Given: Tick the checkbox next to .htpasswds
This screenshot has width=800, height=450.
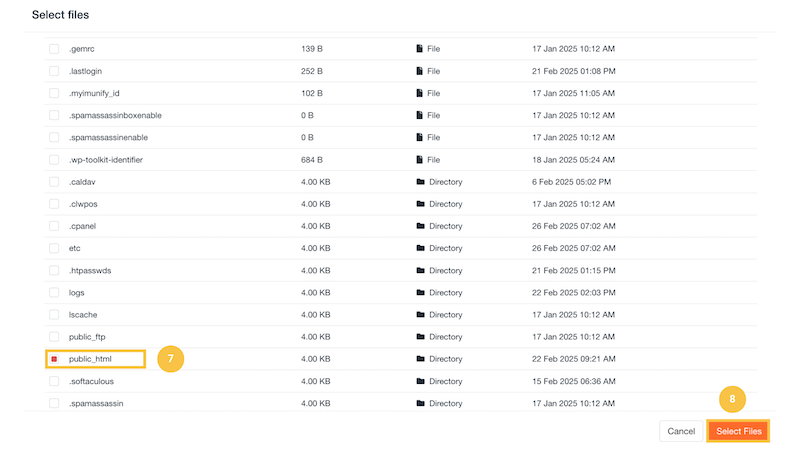Looking at the screenshot, I should pyautogui.click(x=54, y=270).
